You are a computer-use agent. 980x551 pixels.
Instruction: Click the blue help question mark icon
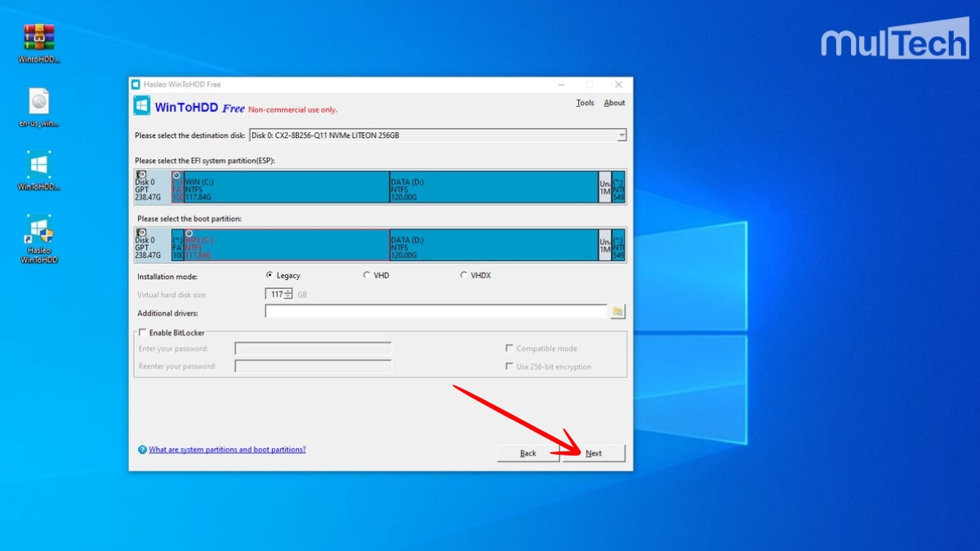click(142, 450)
